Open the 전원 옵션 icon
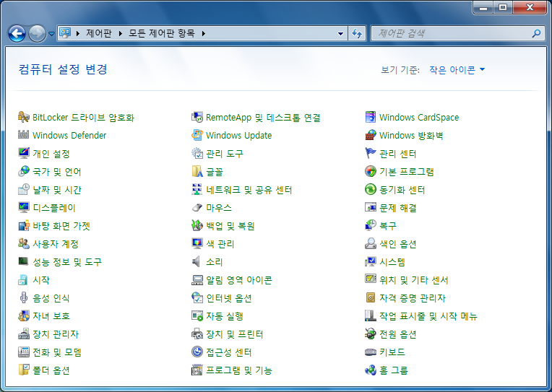The height and width of the screenshot is (392, 552). 371,334
